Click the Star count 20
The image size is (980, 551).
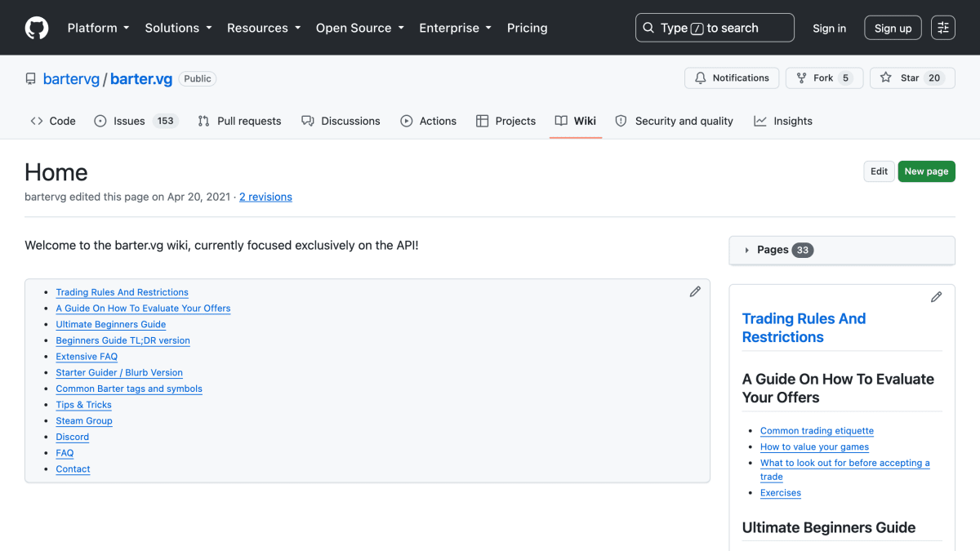[x=934, y=78]
